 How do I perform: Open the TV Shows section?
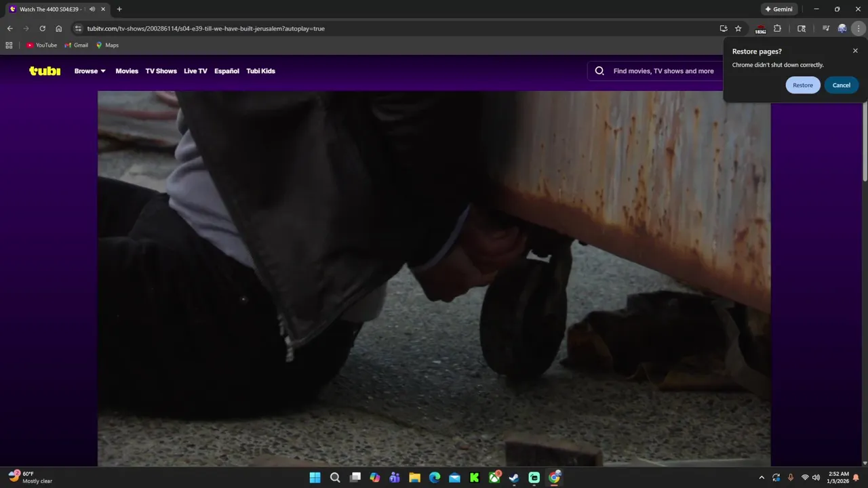pyautogui.click(x=161, y=70)
